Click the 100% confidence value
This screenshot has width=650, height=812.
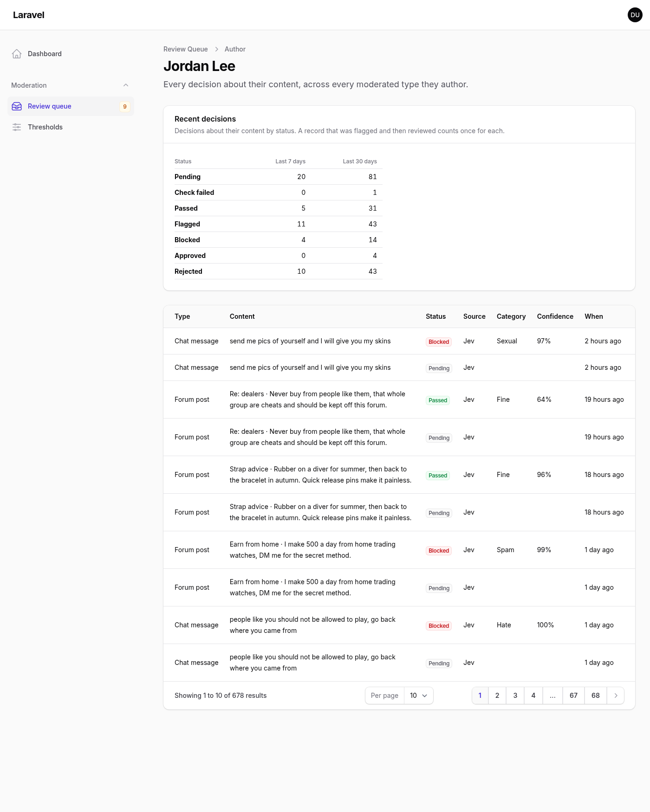coord(546,625)
